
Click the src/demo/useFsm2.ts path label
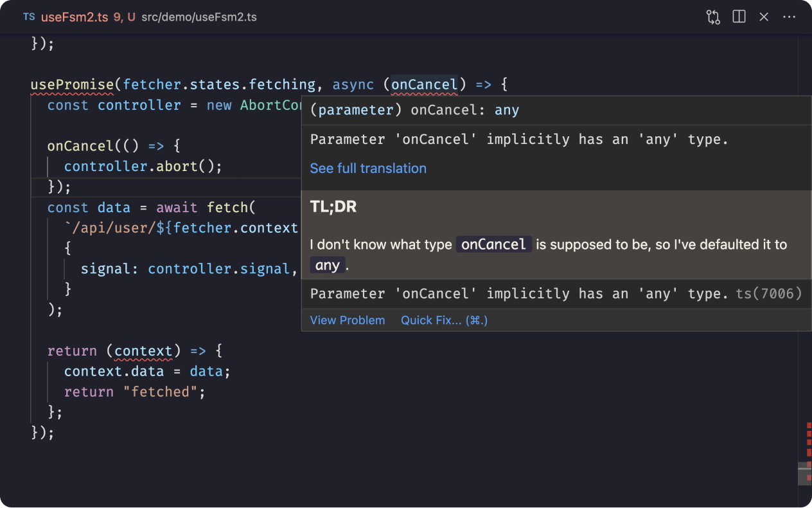click(x=199, y=17)
